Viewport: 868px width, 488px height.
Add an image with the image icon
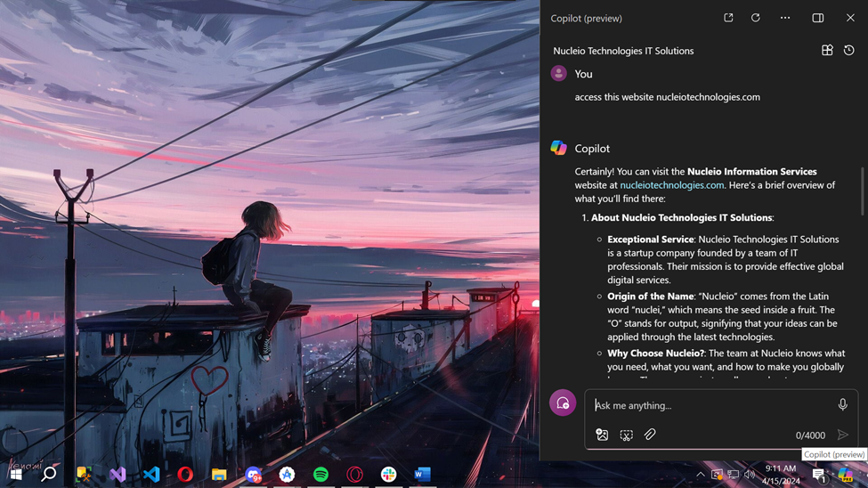(602, 435)
